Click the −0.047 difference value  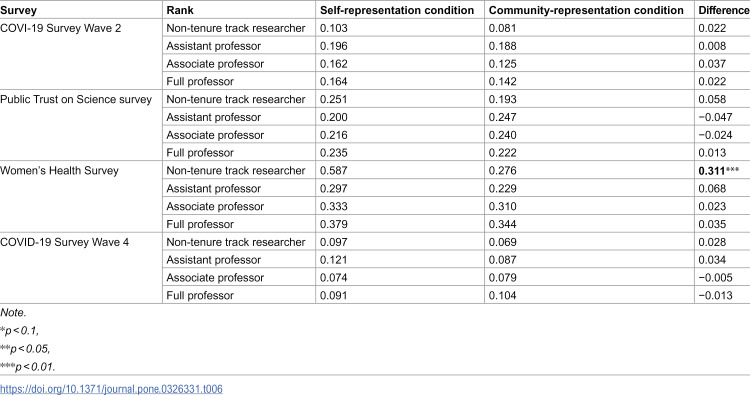click(x=715, y=117)
